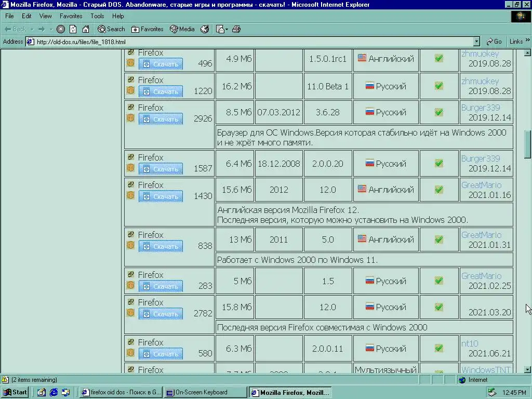Image resolution: width=532 pixels, height=399 pixels.
Task: Click the package icon in Firefox 1.5 row
Action: [x=130, y=285]
